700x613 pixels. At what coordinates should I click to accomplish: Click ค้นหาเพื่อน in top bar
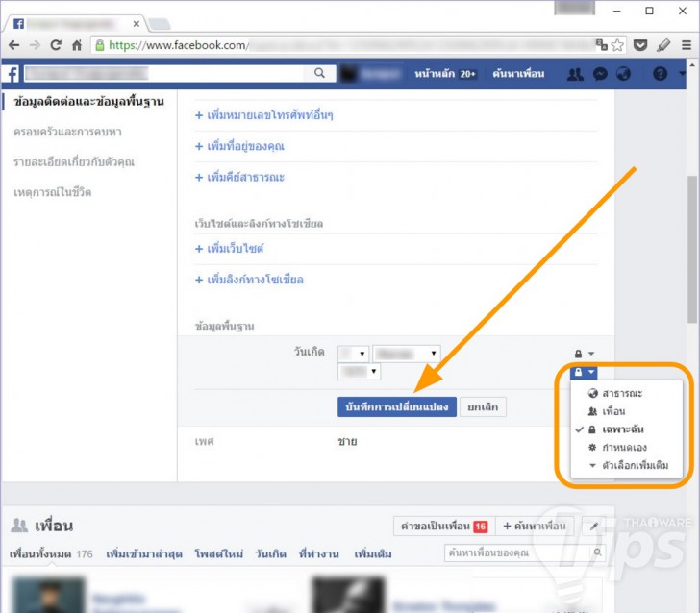[518, 74]
